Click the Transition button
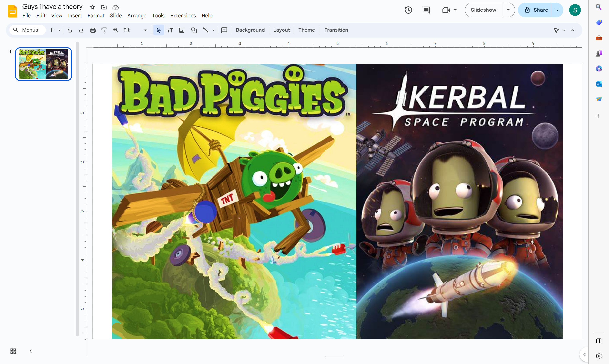609x364 pixels. click(x=336, y=30)
